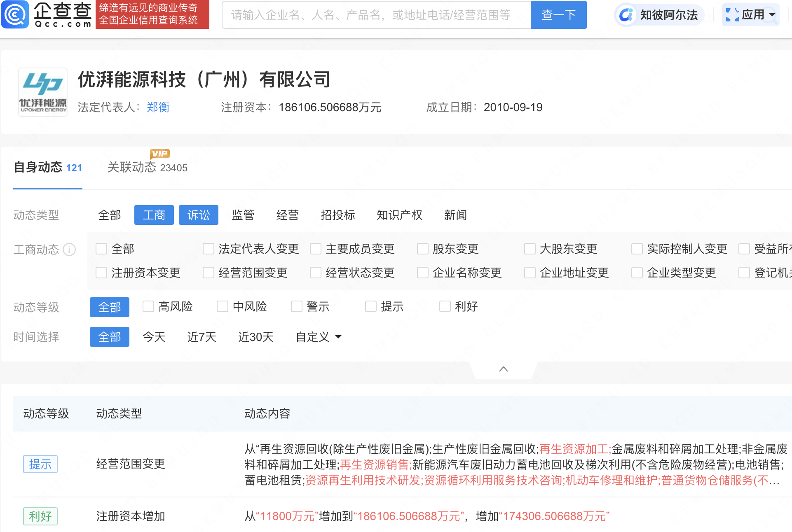This screenshot has height=532, width=792.
Task: Click the 查一下 search button
Action: coord(558,15)
